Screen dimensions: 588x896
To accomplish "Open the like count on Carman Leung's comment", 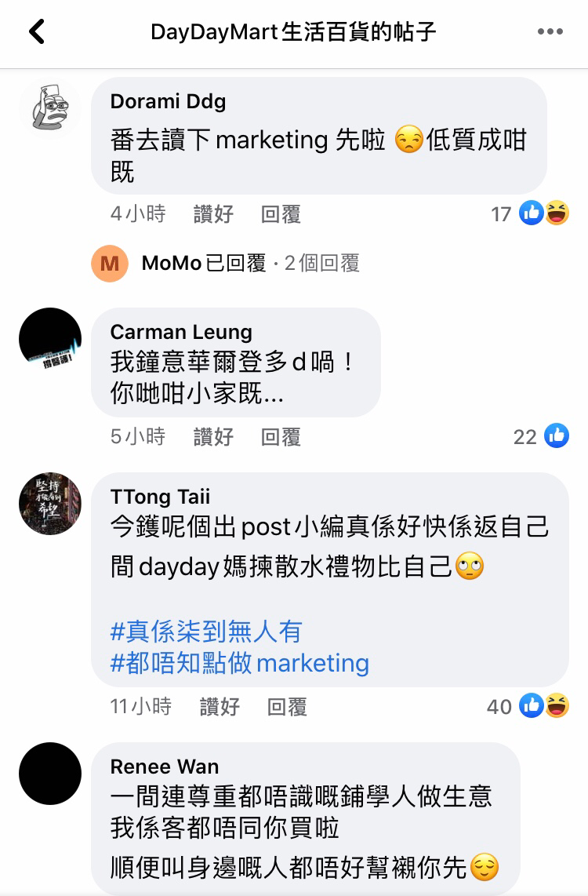I will (x=541, y=436).
